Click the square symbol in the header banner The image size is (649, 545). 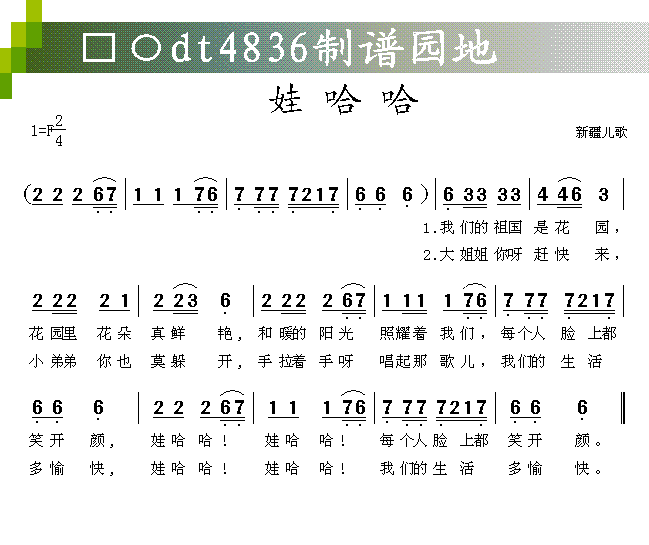tap(98, 47)
